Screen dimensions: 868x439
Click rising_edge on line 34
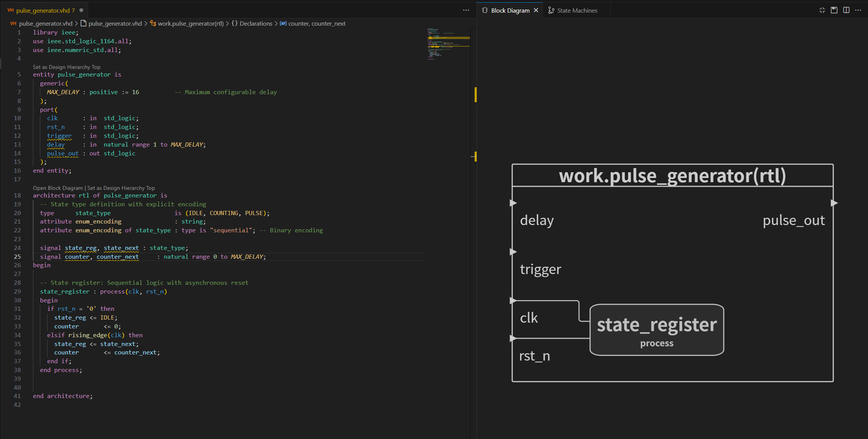point(88,335)
